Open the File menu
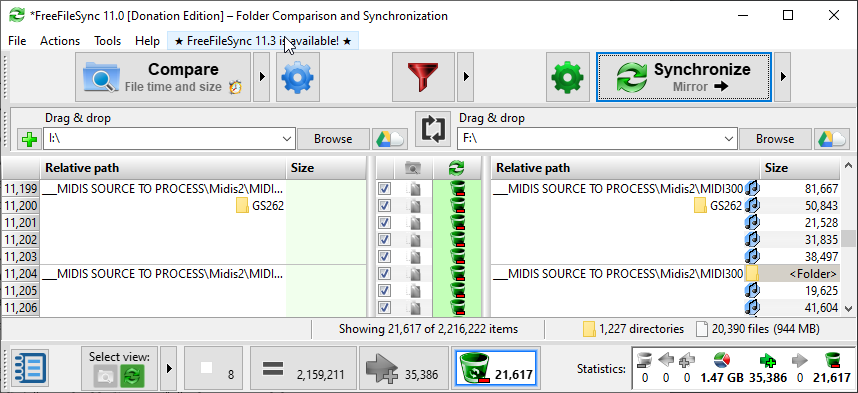858x393 pixels. (x=17, y=41)
